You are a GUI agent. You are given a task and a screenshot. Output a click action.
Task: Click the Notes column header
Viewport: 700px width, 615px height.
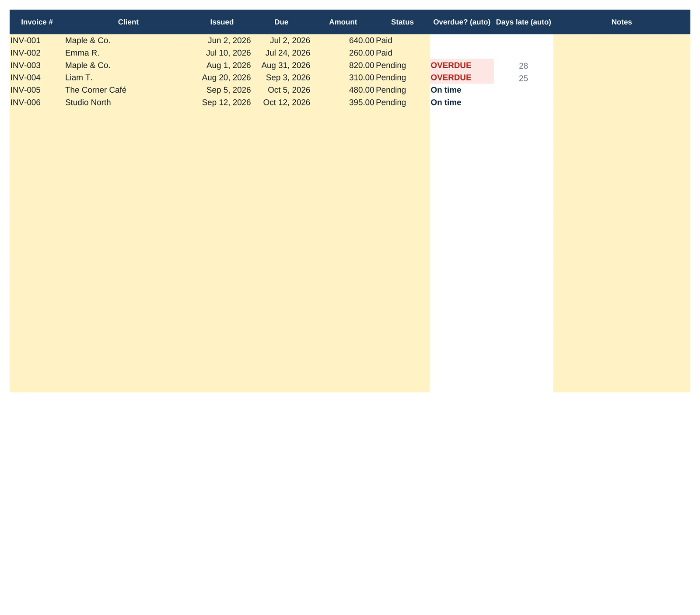point(622,22)
